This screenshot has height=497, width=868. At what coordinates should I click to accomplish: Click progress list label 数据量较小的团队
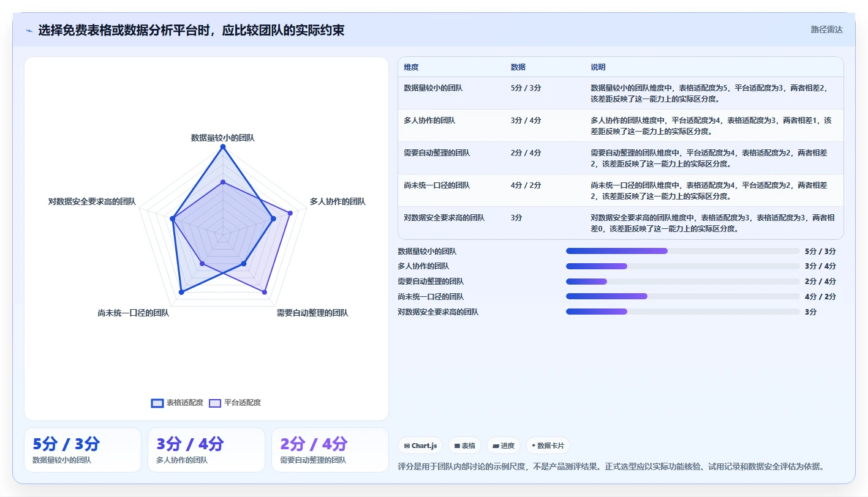click(x=427, y=251)
